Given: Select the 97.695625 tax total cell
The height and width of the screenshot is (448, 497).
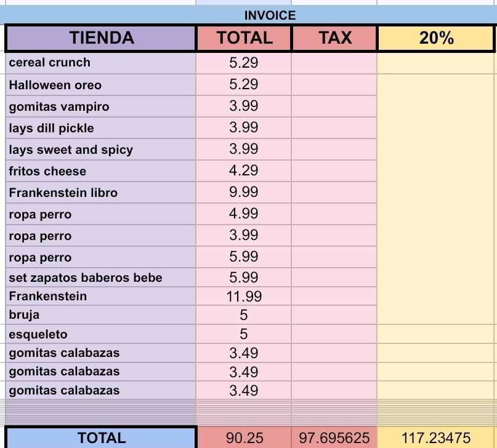Looking at the screenshot, I should coord(334,438).
